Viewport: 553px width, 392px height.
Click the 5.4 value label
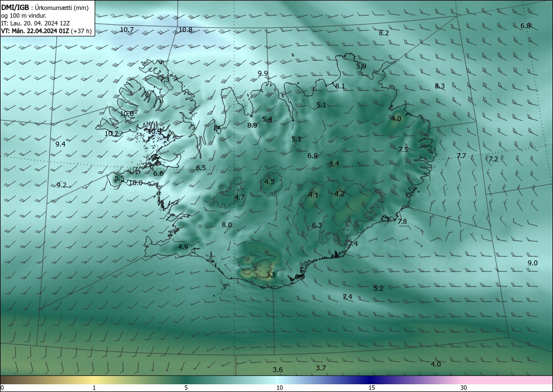point(267,119)
